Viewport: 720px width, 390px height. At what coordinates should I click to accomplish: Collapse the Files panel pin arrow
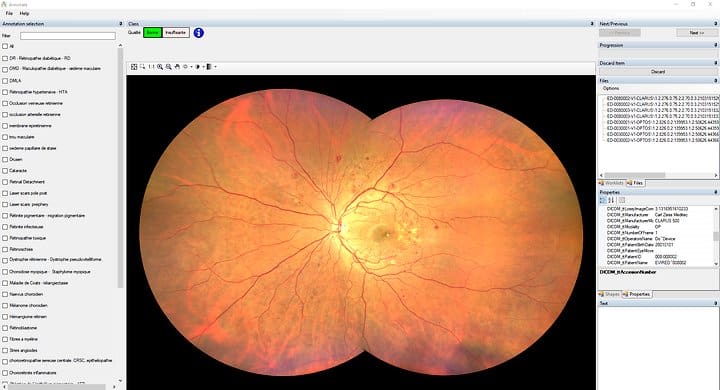(715, 80)
